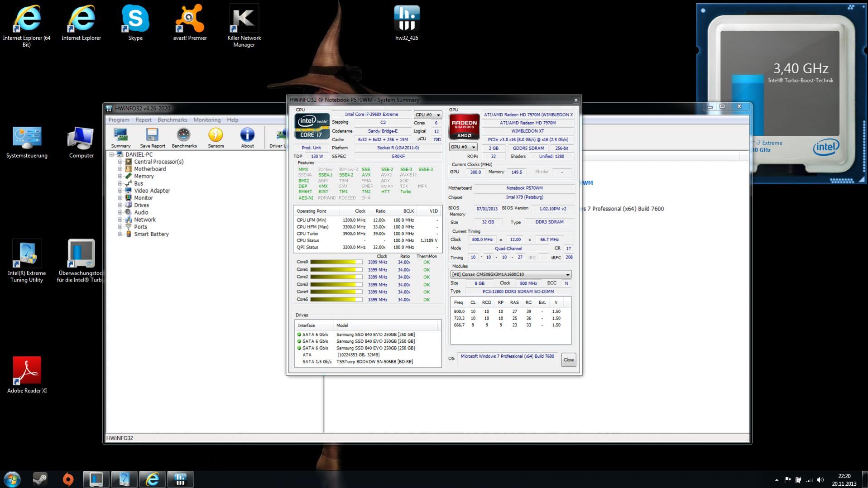Click the Model column header in Drives
The image size is (868, 488).
pos(386,325)
